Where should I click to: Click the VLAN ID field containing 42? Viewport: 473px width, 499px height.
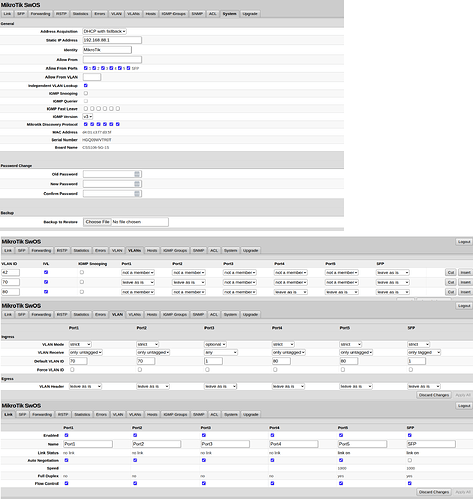(x=10, y=272)
